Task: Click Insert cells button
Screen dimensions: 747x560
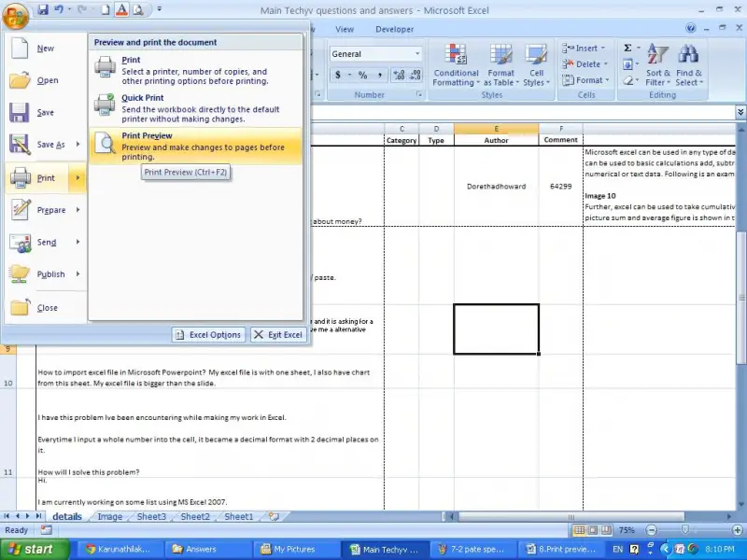Action: [x=585, y=49]
